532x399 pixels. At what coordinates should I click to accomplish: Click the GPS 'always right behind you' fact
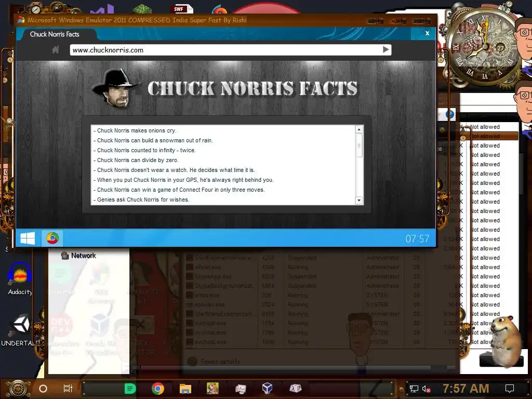coord(183,180)
